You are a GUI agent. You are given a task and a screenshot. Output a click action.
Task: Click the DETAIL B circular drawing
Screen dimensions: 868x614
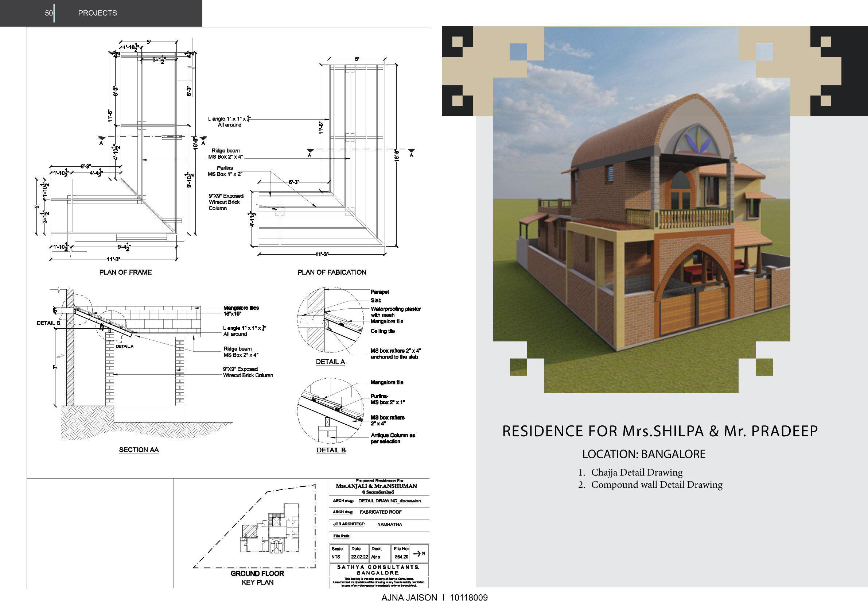coord(330,410)
